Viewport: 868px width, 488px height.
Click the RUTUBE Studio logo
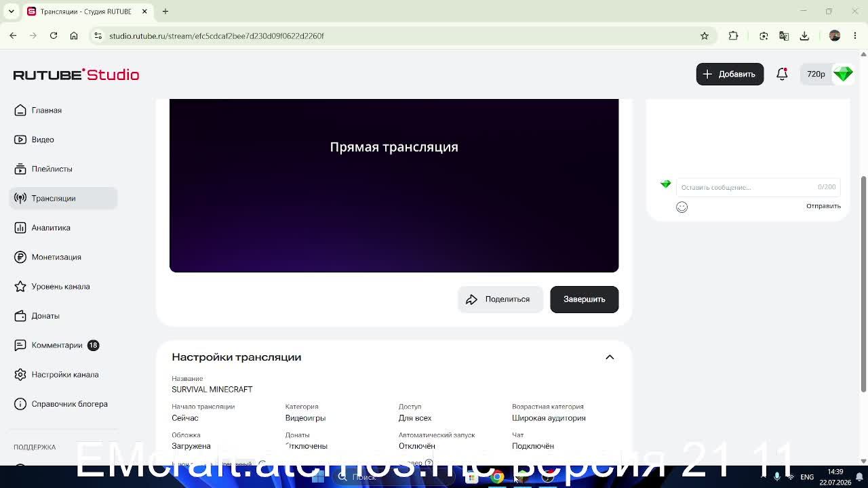coord(76,75)
